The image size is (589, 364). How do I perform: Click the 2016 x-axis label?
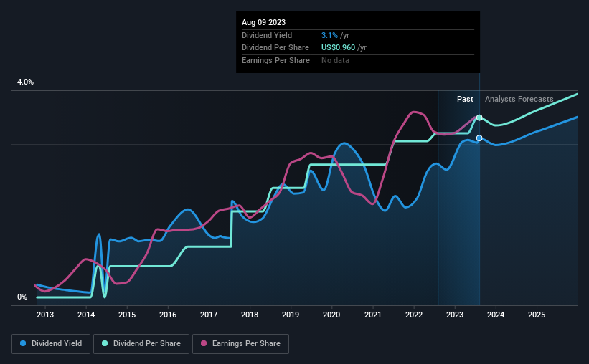pyautogui.click(x=168, y=315)
